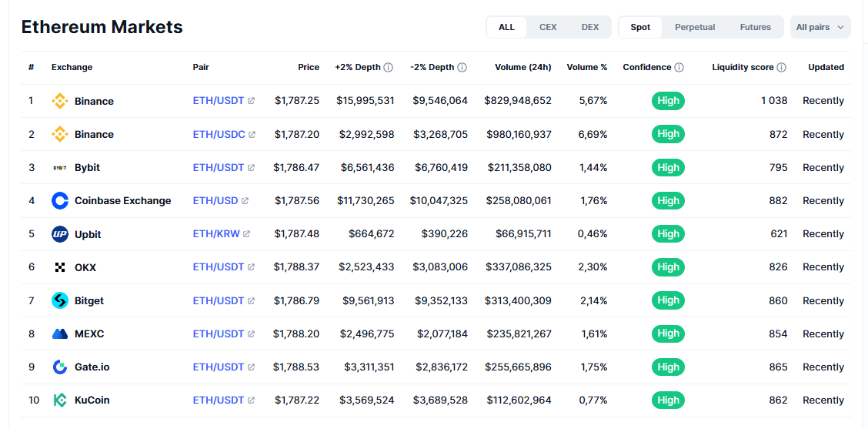Click the price $1,788.53 for Gate.io

tap(296, 367)
